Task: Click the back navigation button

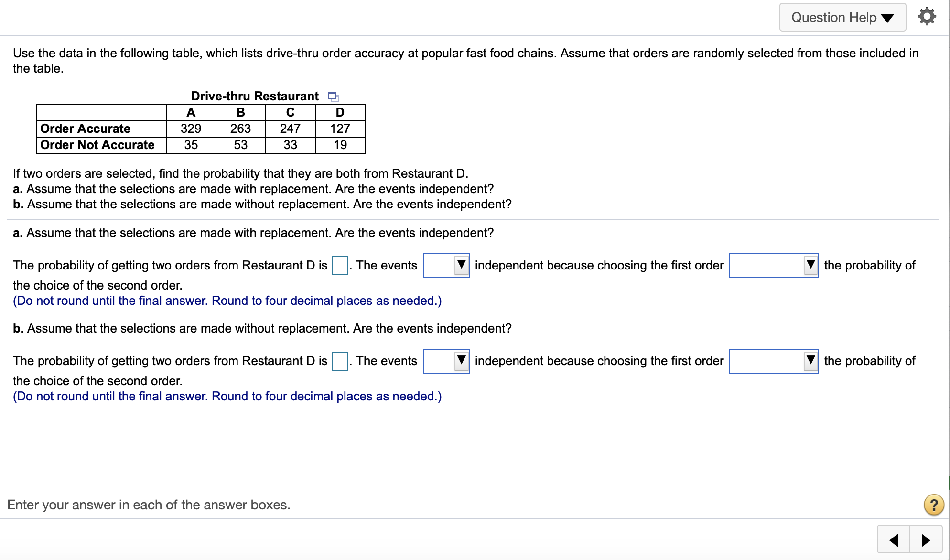Action: pos(894,539)
